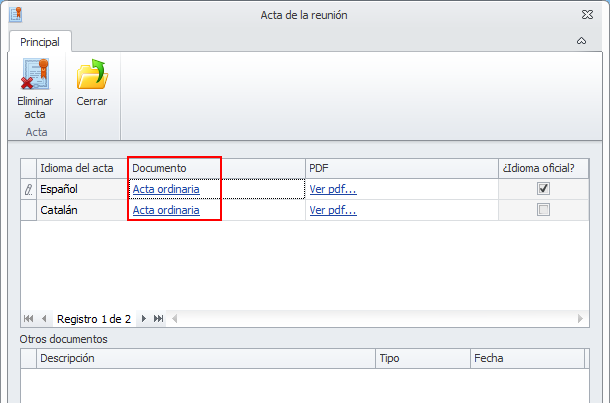Image resolution: width=610 pixels, height=403 pixels.
Task: Go to next record in navigator
Action: tap(144, 319)
